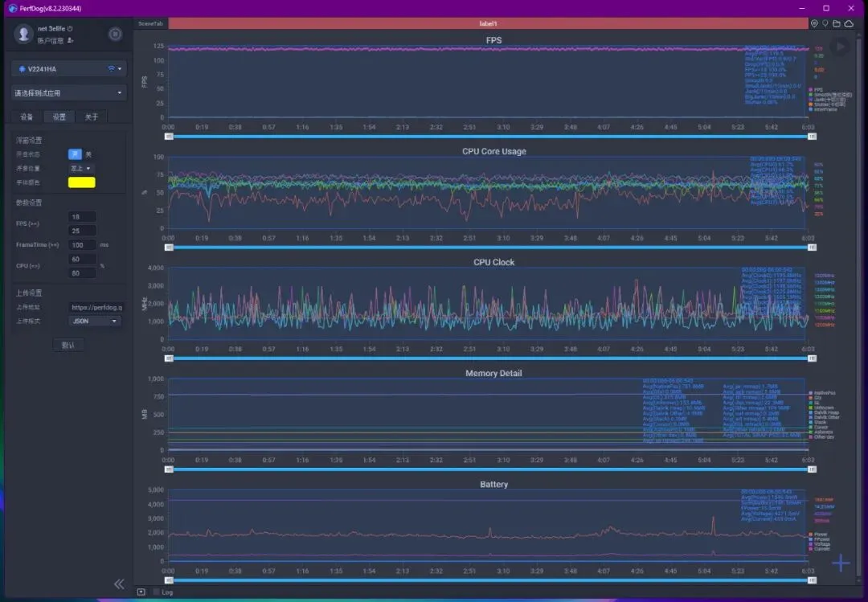Image resolution: width=868 pixels, height=602 pixels.
Task: Open the V2241HA device dropdown
Action: pyautogui.click(x=69, y=68)
